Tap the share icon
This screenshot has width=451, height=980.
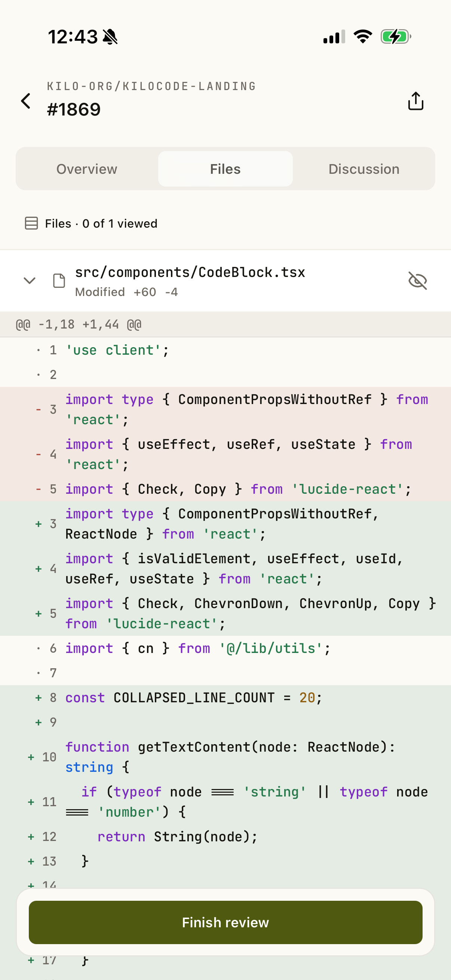pyautogui.click(x=415, y=101)
